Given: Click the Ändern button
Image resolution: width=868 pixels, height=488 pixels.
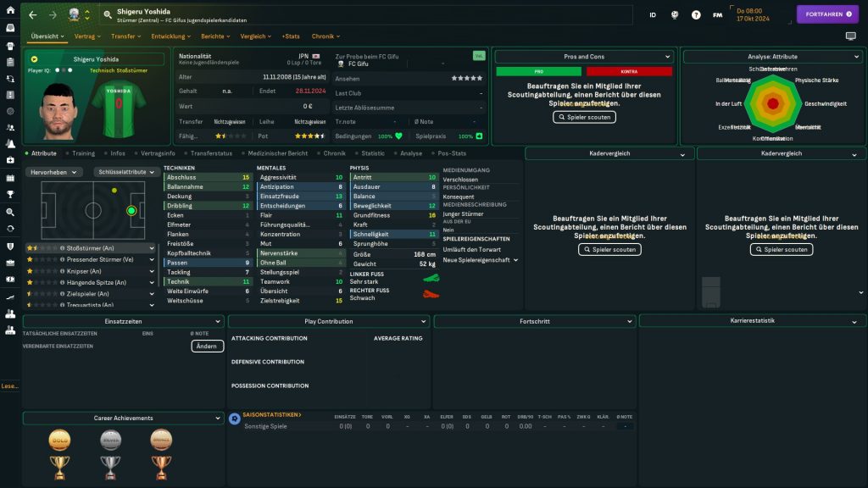Looking at the screenshot, I should point(207,346).
